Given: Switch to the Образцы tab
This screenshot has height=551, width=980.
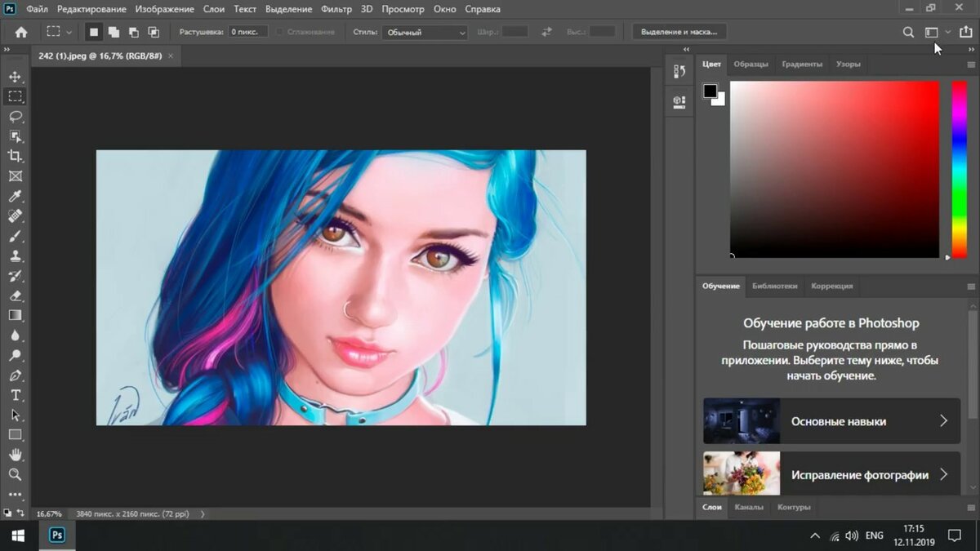Looking at the screenshot, I should click(751, 64).
